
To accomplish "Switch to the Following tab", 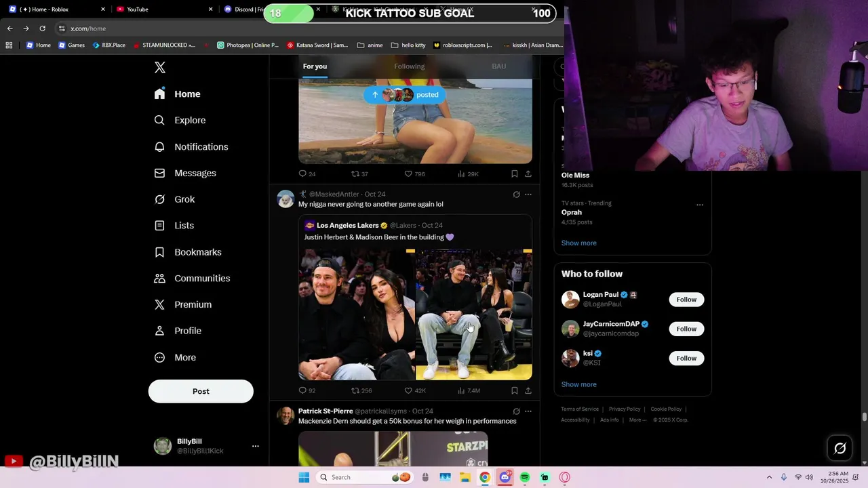I will (410, 66).
